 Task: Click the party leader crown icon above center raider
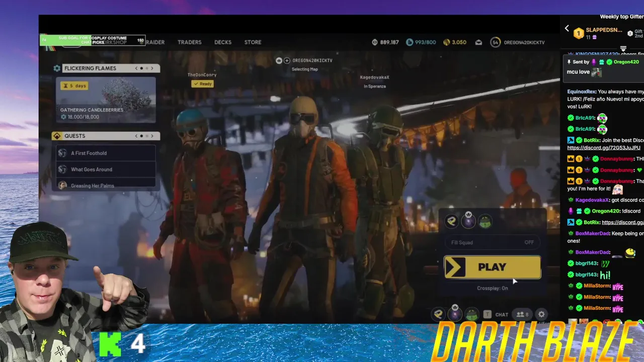pyautogui.click(x=279, y=60)
